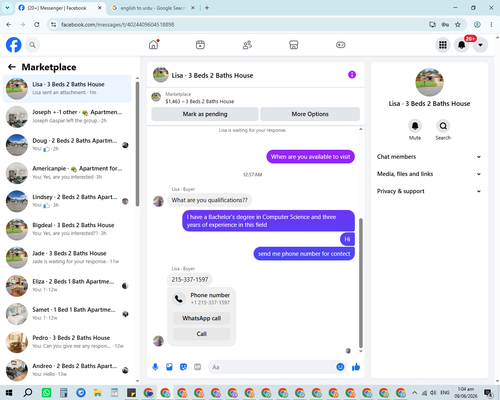
Task: Start WhatsApp call to Lisa's number
Action: click(202, 318)
